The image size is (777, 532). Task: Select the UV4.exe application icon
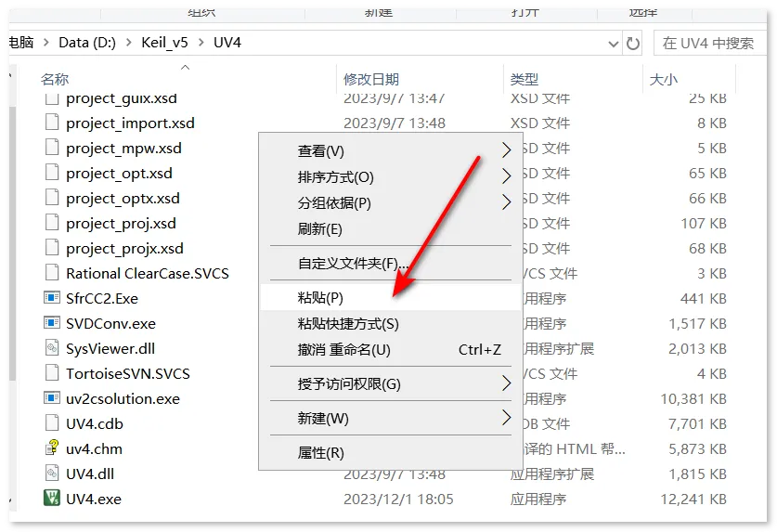click(x=52, y=498)
